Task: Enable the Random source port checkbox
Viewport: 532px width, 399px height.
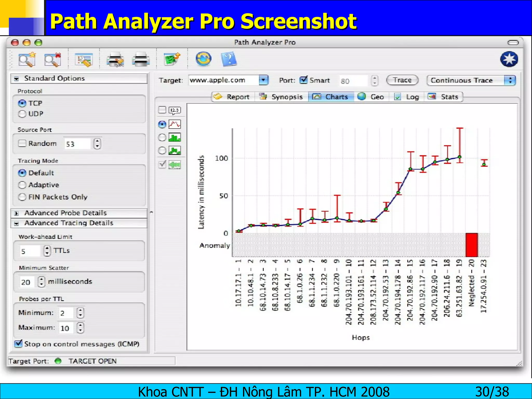Action: pyautogui.click(x=22, y=143)
